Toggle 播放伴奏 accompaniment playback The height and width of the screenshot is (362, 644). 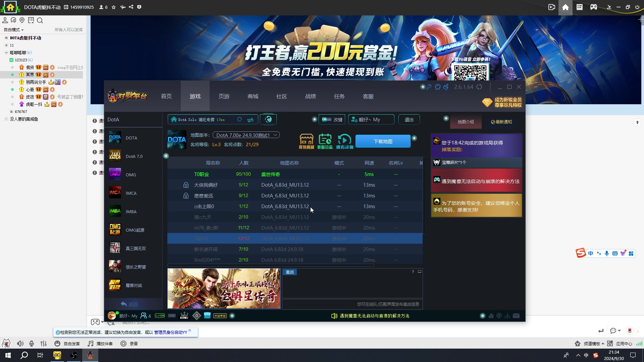[x=100, y=344]
